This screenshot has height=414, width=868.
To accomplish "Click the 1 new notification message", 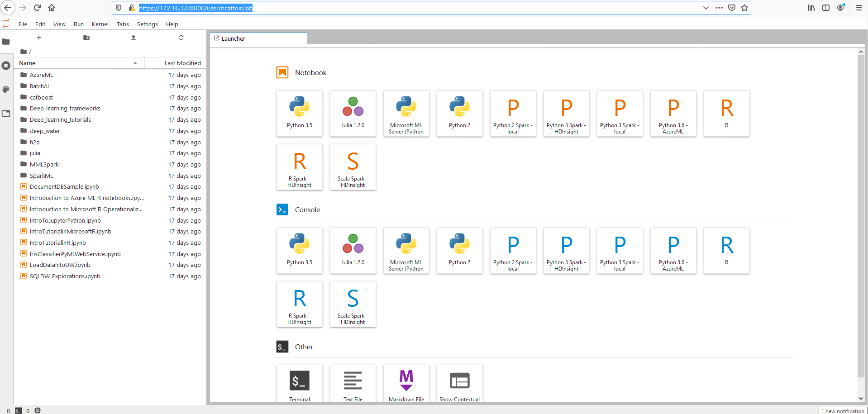I will point(843,410).
